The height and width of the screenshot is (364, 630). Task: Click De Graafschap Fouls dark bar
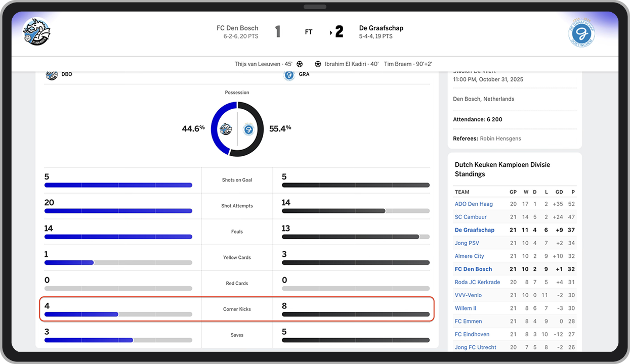coord(350,237)
